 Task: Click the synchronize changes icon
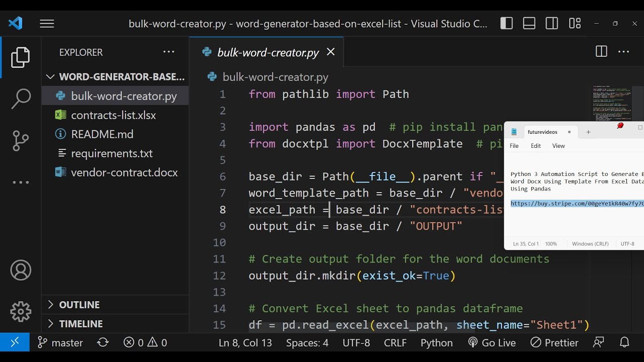click(x=103, y=343)
